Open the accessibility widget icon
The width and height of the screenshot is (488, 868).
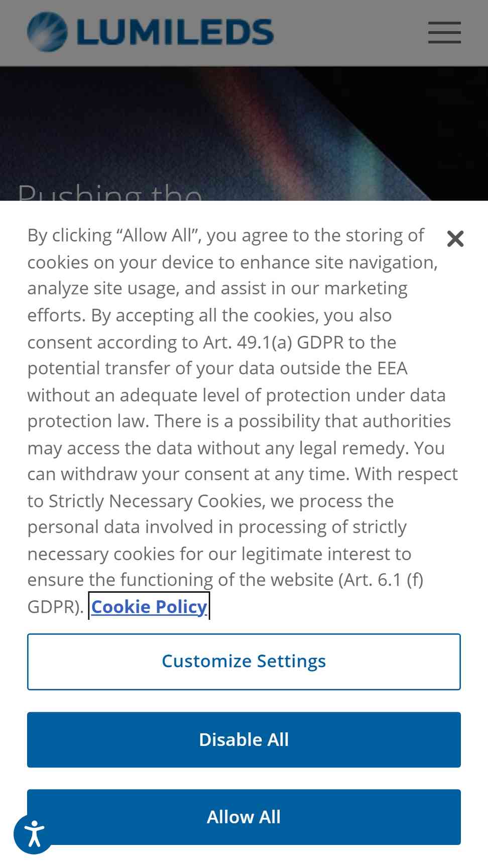click(34, 834)
